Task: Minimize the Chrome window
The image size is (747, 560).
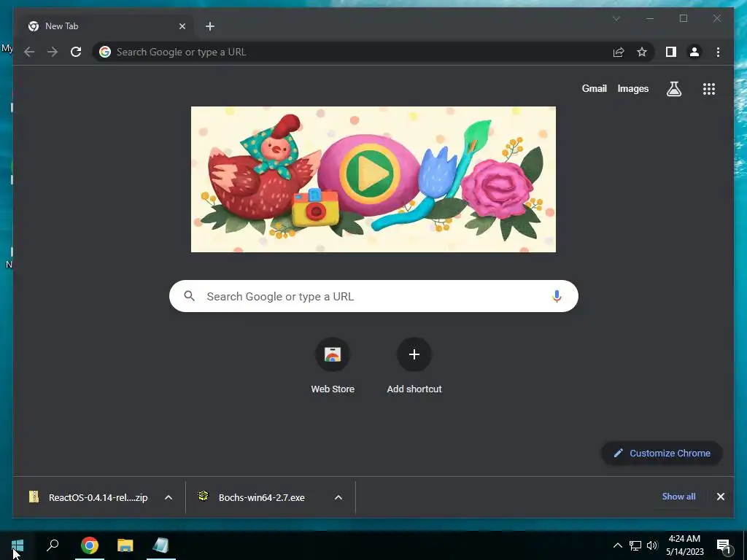Action: point(650,18)
